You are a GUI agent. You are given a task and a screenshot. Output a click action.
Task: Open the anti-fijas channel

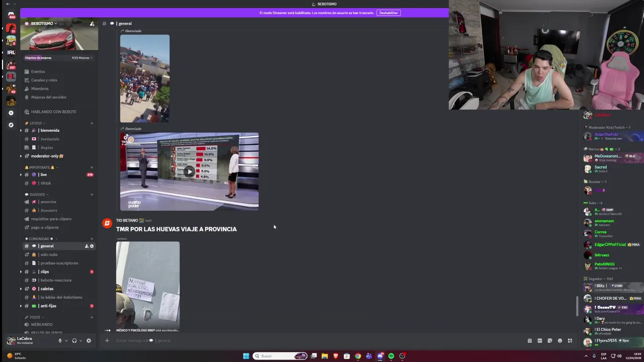(x=59, y=306)
